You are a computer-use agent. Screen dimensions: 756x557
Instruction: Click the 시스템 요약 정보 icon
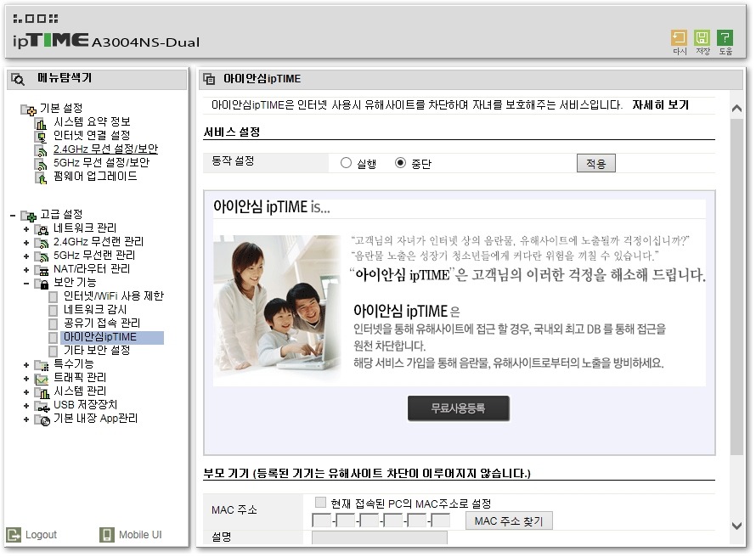(42, 123)
